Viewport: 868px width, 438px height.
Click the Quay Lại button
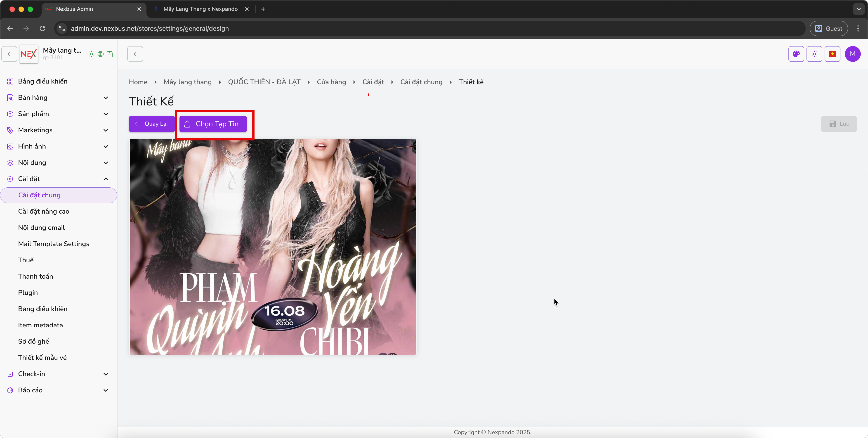(x=152, y=124)
